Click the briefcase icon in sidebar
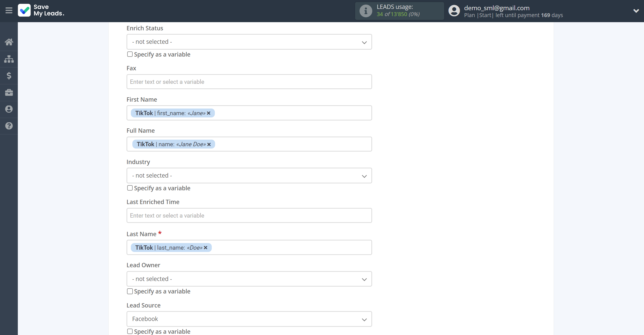 (9, 92)
